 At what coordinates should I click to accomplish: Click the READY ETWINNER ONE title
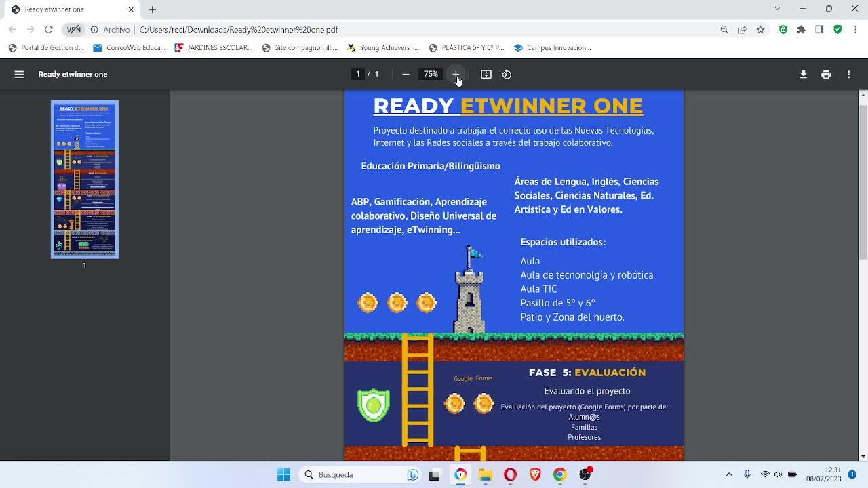[508, 106]
